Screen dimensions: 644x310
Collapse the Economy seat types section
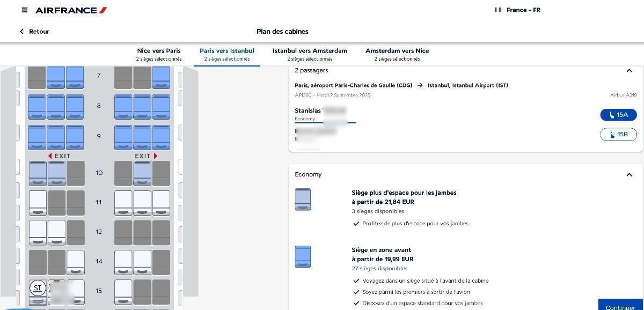pyautogui.click(x=629, y=175)
